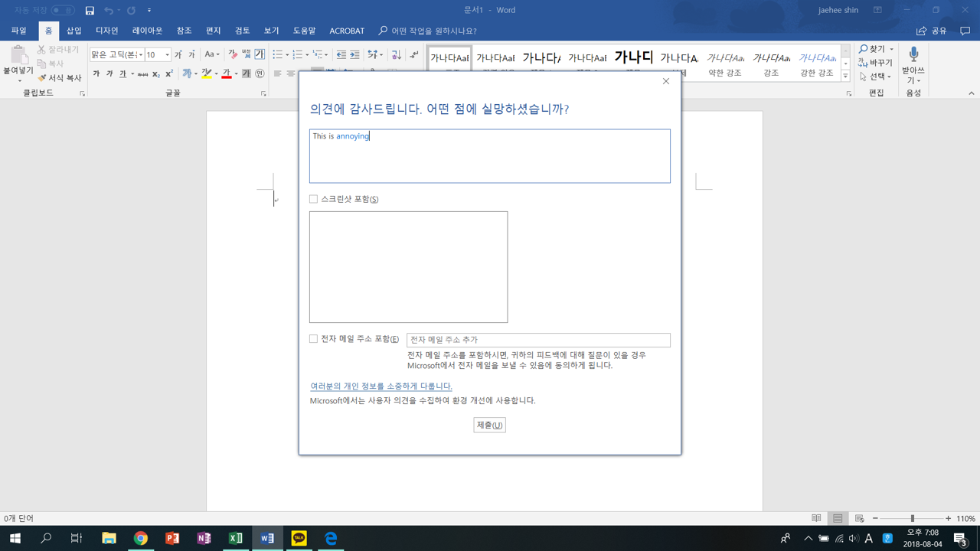980x551 pixels.
Task: Open Google Chrome from the taskbar
Action: click(x=140, y=538)
